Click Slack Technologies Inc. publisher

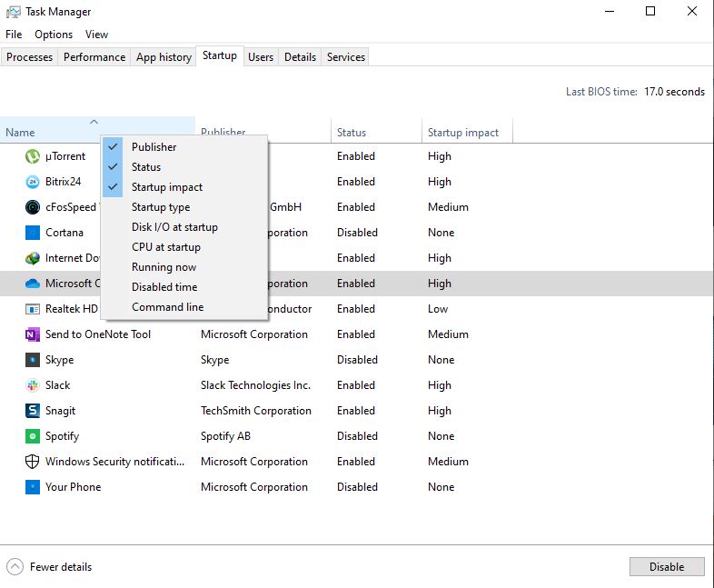pos(255,385)
